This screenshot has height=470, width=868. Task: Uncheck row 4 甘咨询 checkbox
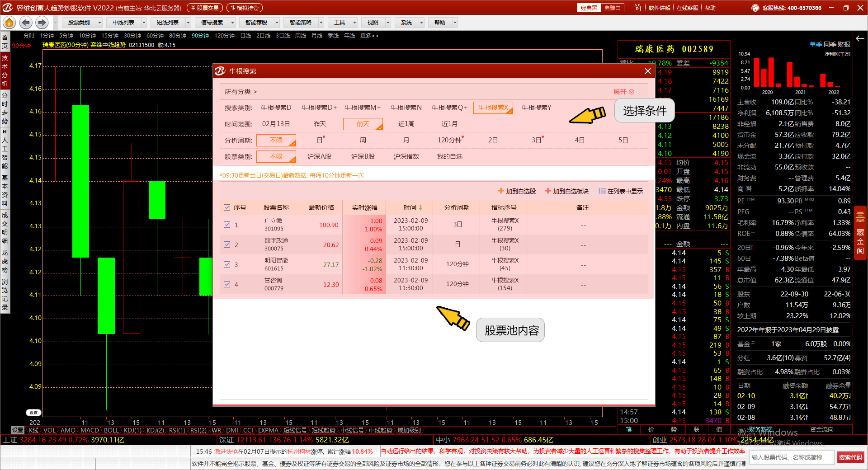[227, 284]
